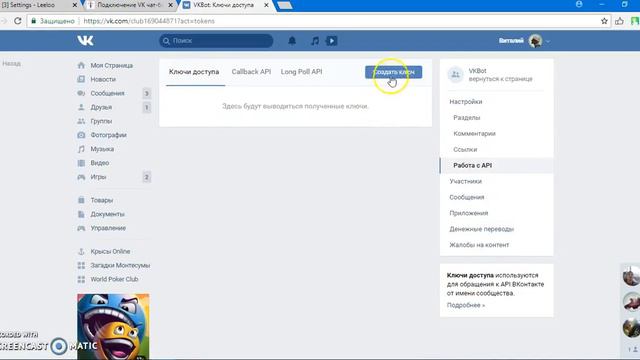Open Сообщения in community settings menu
Viewport: 640px width, 360px height.
point(467,197)
